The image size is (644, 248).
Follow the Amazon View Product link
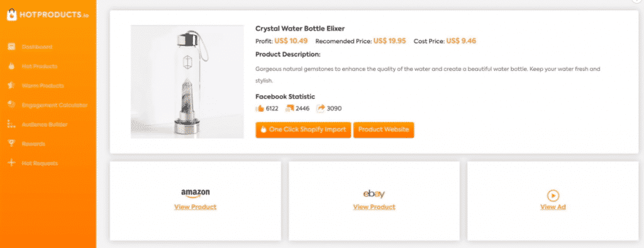tap(195, 207)
